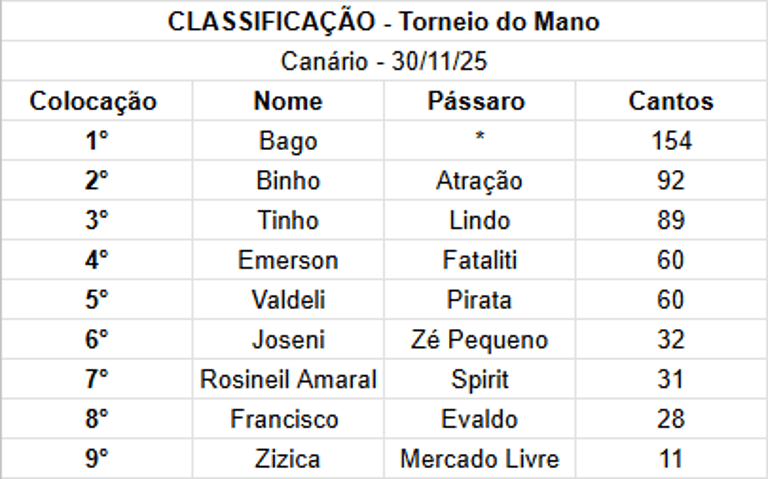Click the Pirata bird cell

pos(480,300)
